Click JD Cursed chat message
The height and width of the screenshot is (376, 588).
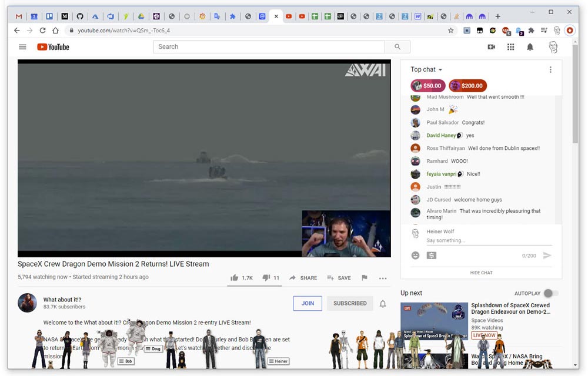tap(477, 200)
